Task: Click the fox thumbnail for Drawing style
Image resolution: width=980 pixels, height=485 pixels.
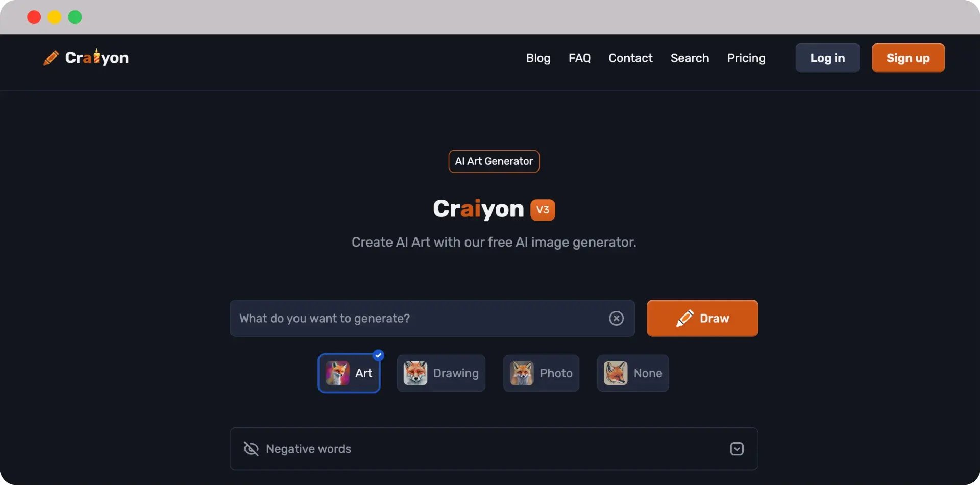Action: 415,373
